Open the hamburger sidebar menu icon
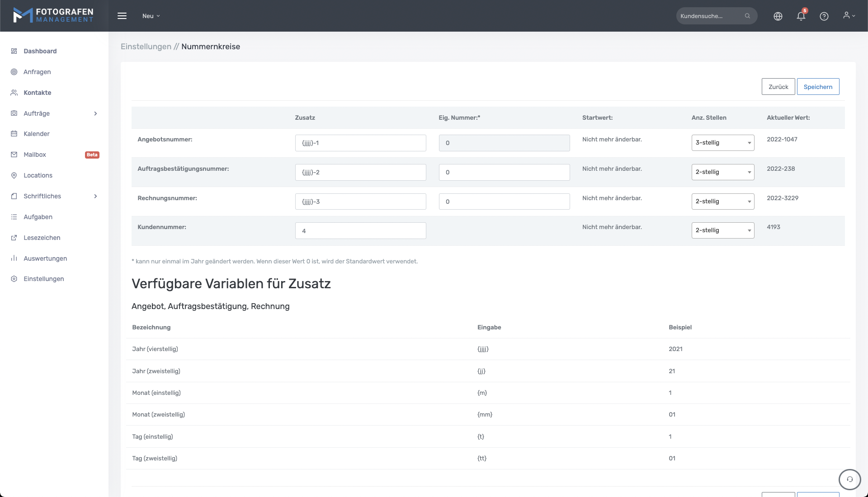This screenshot has height=497, width=868. point(122,16)
